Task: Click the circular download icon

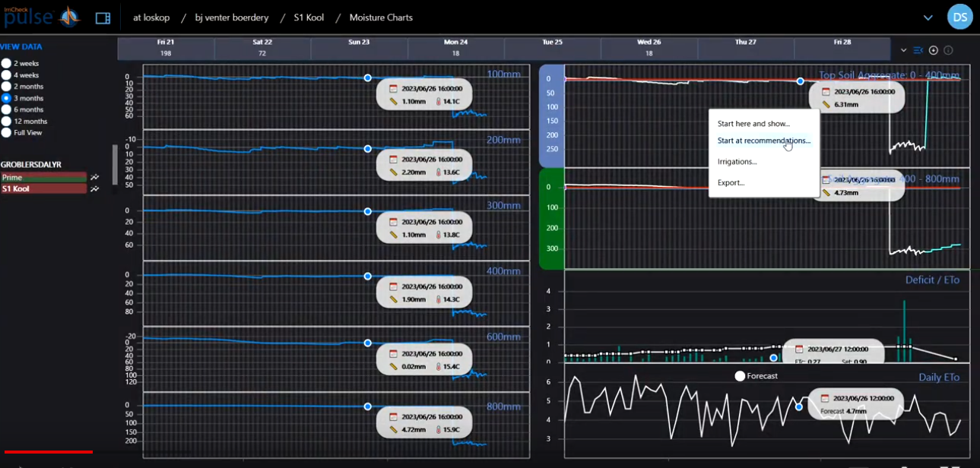Action: (x=934, y=50)
